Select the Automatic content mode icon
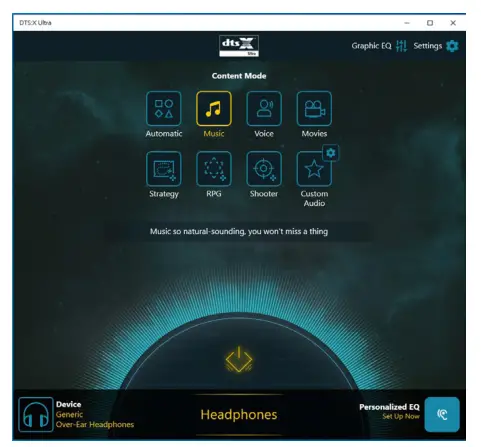This screenshot has height=447, width=481. tap(164, 108)
